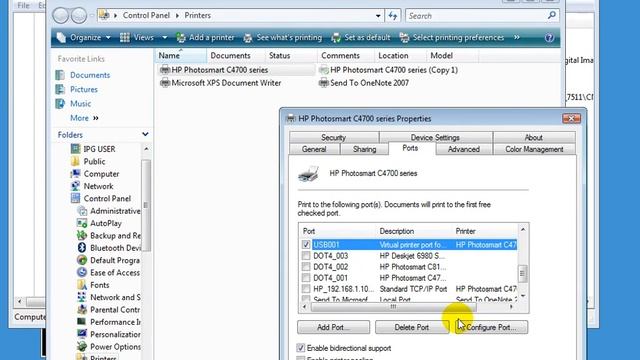Image resolution: width=640 pixels, height=360 pixels.
Task: Check the DOT4_002 port checkbox
Action: click(306, 267)
